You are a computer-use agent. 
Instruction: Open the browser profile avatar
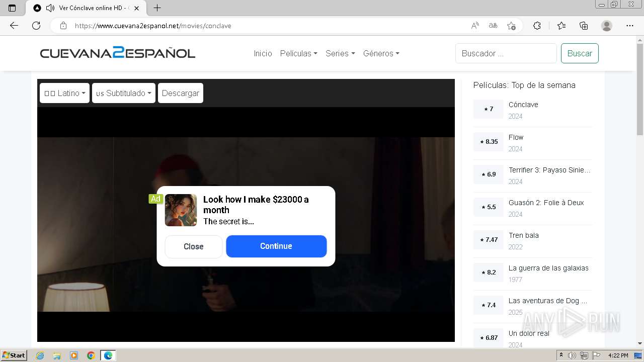coord(607,26)
